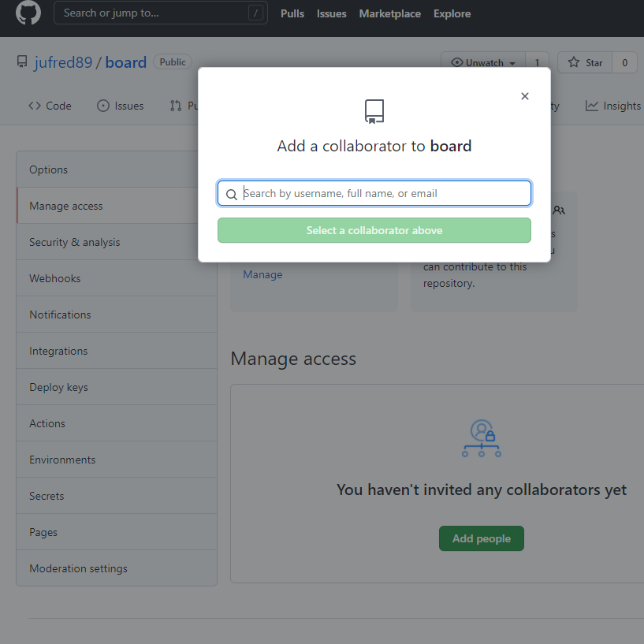This screenshot has height=644, width=644.
Task: Click the Add people button
Action: [x=482, y=538]
